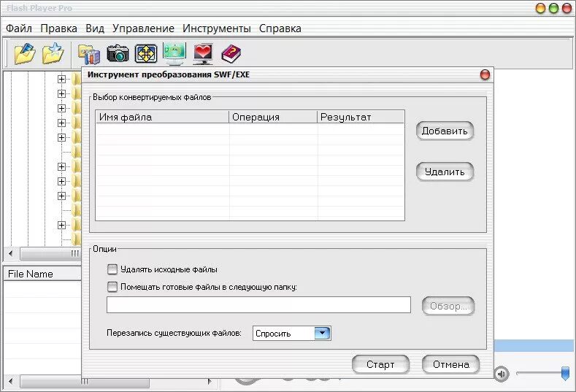Take a snapshot with the camera icon
Screen dimensions: 576x392
(118, 53)
